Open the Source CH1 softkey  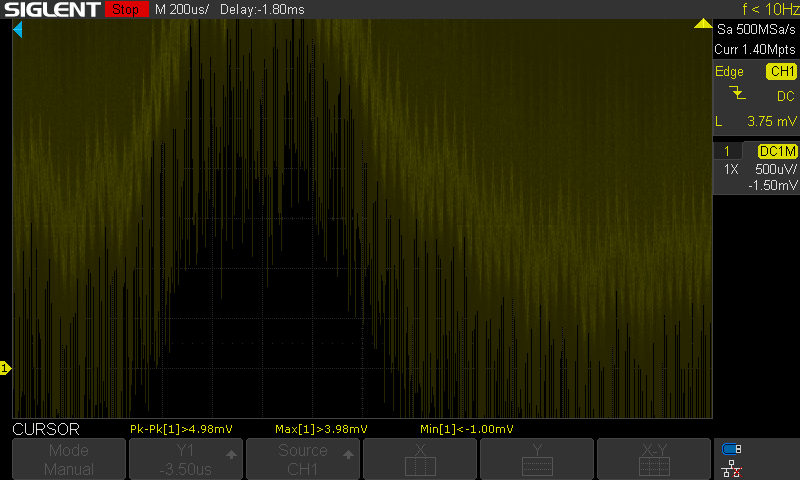[303, 459]
